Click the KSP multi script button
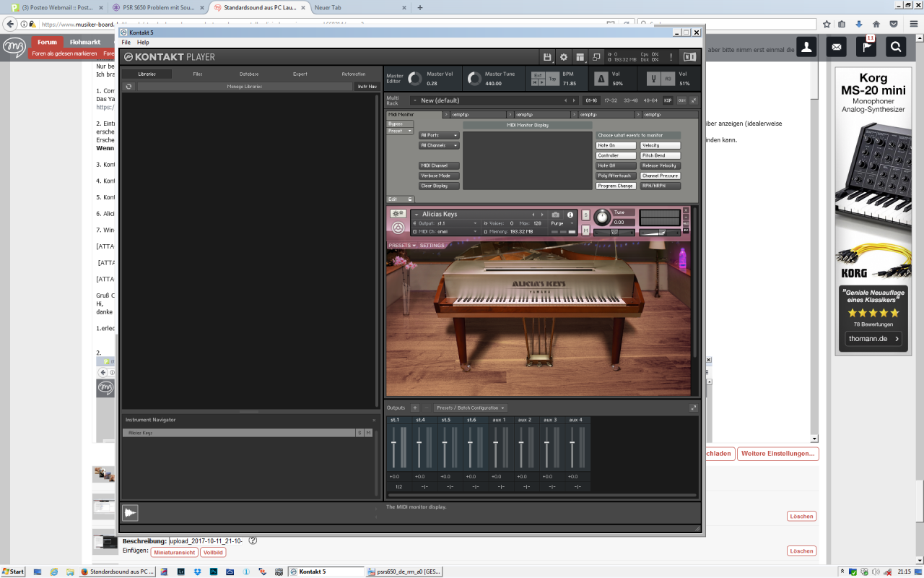The image size is (924, 578). pos(668,100)
